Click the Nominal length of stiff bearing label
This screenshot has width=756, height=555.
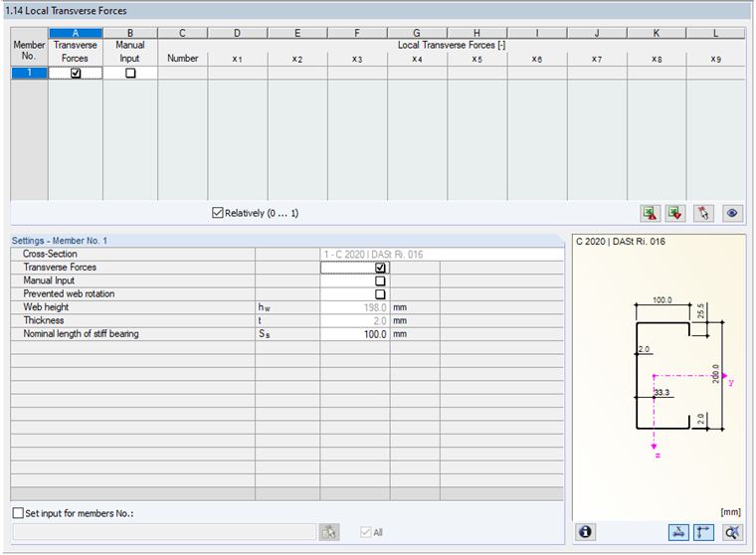pos(81,333)
